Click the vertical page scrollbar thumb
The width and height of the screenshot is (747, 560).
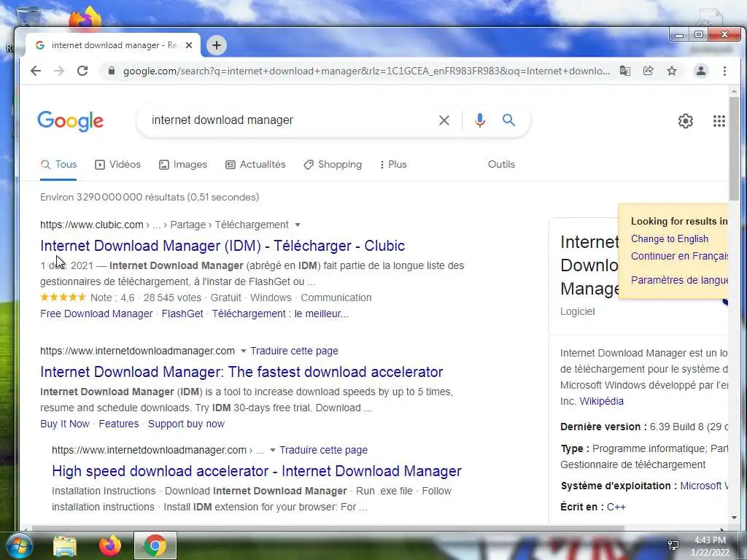(x=734, y=149)
